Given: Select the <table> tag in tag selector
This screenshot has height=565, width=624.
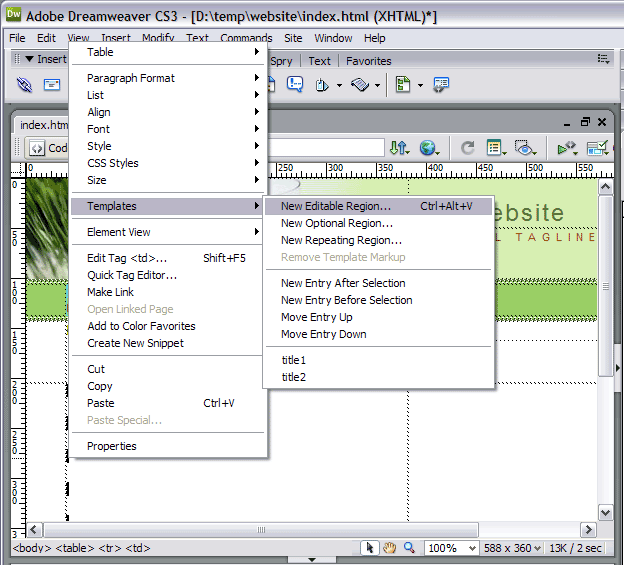Looking at the screenshot, I should click(x=75, y=548).
